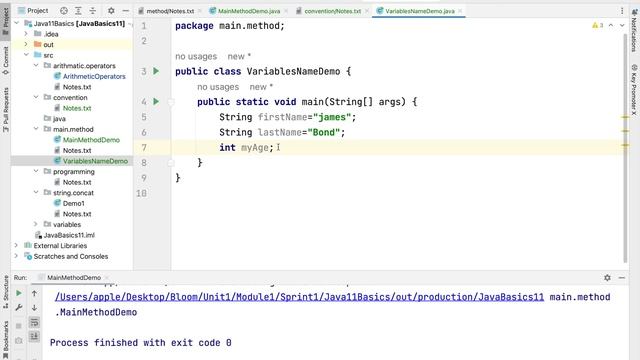Rerun MainMethodDemo in Run panel
The width and height of the screenshot is (640, 360).
(x=19, y=293)
